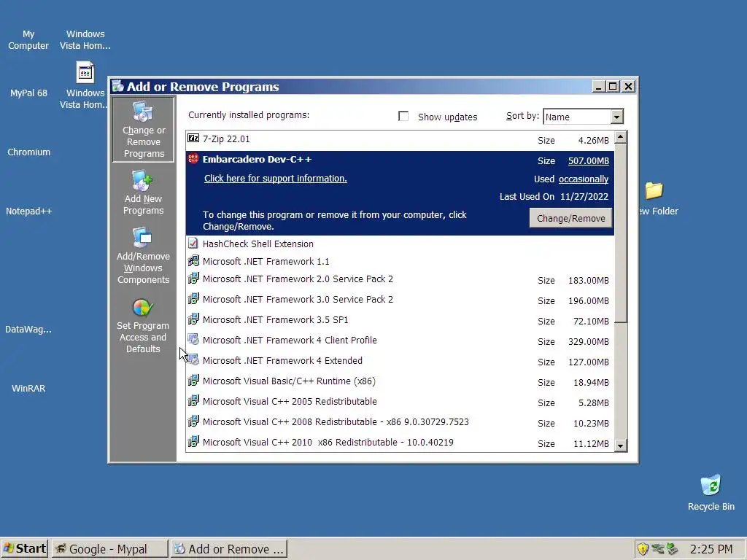Viewport: 747px width, 560px height.
Task: Enable the Show updates checkbox
Action: pos(403,116)
